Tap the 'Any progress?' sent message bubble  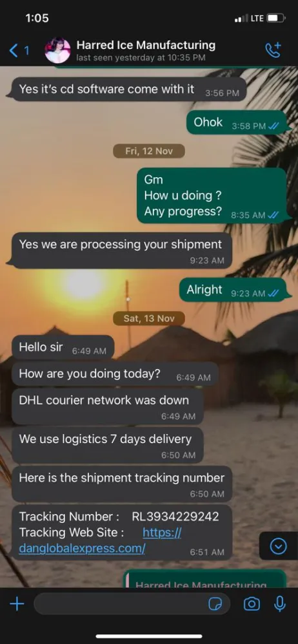pyautogui.click(x=212, y=196)
